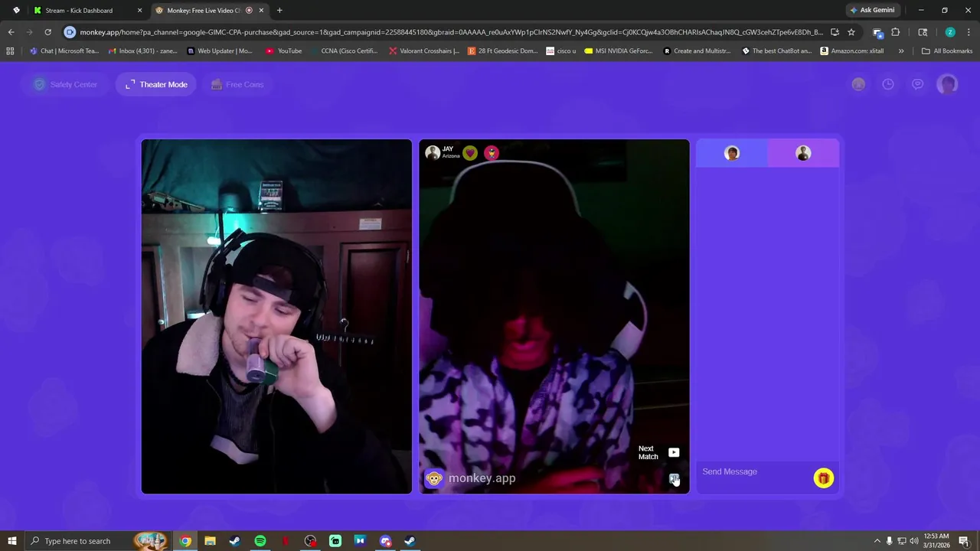980x551 pixels.
Task: Open the Chrome three-dot menu
Action: pos(969,32)
